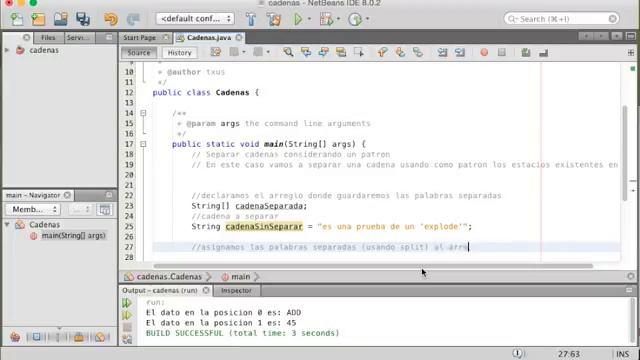Click the Previous Bookmark icon
Viewport: 640px width, 360px height.
382,52
